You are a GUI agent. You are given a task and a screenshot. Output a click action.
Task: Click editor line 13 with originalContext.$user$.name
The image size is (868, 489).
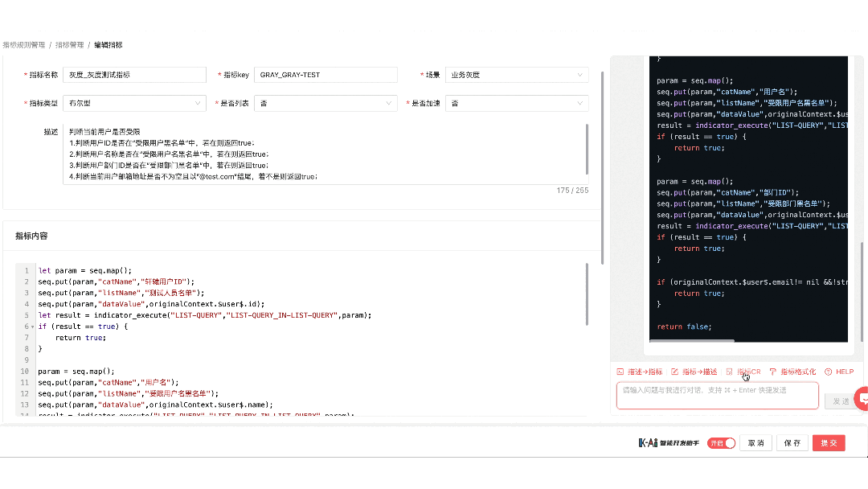coord(155,405)
